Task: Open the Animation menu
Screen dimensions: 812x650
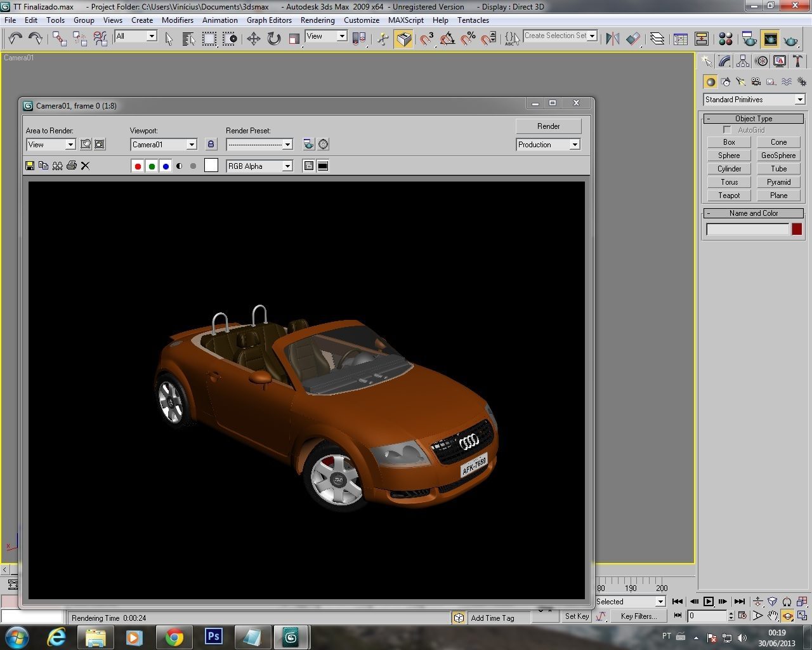Action: pyautogui.click(x=220, y=20)
